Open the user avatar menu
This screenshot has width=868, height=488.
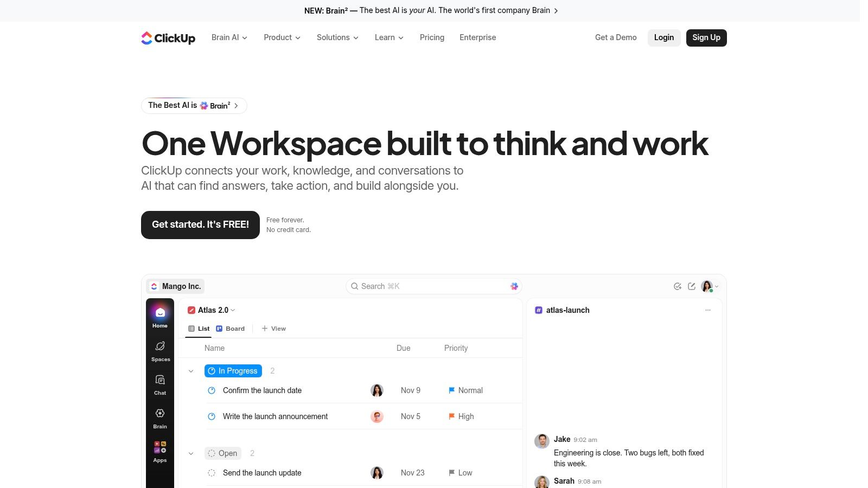710,286
